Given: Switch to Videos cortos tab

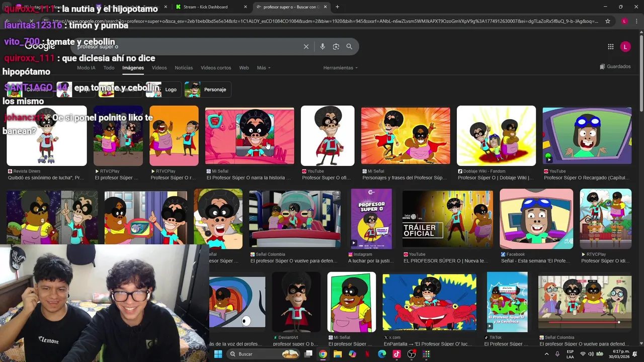Looking at the screenshot, I should coord(216,68).
